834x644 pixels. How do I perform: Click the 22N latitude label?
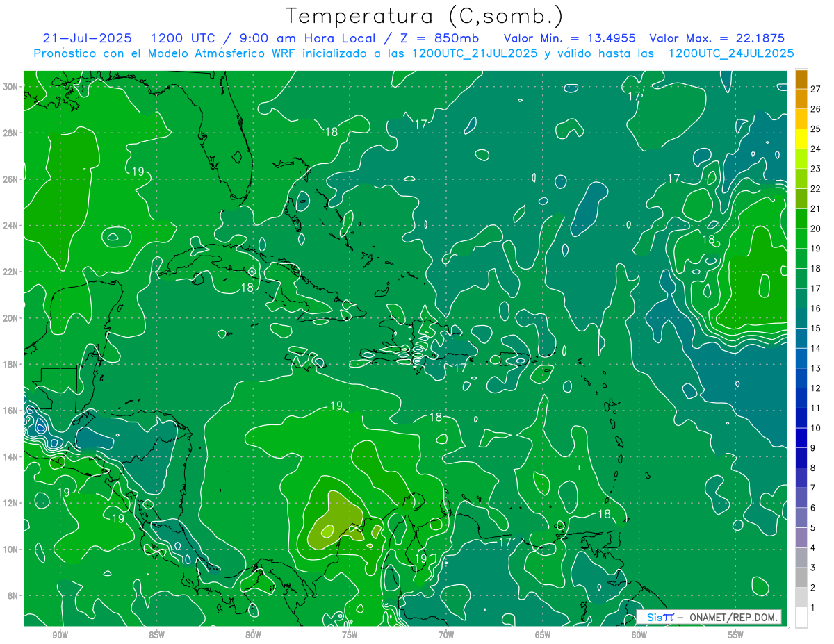click(10, 272)
